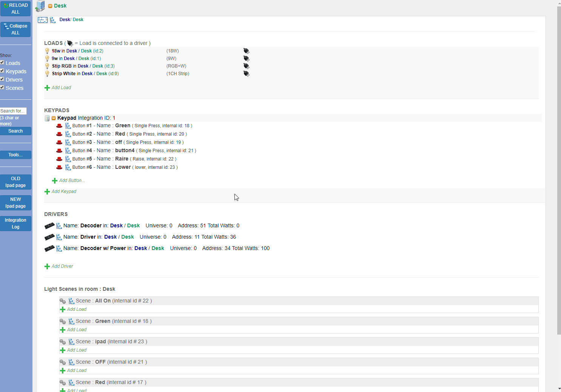Click driver plug icon on Strip White row
This screenshot has width=561, height=392.
coord(246,74)
